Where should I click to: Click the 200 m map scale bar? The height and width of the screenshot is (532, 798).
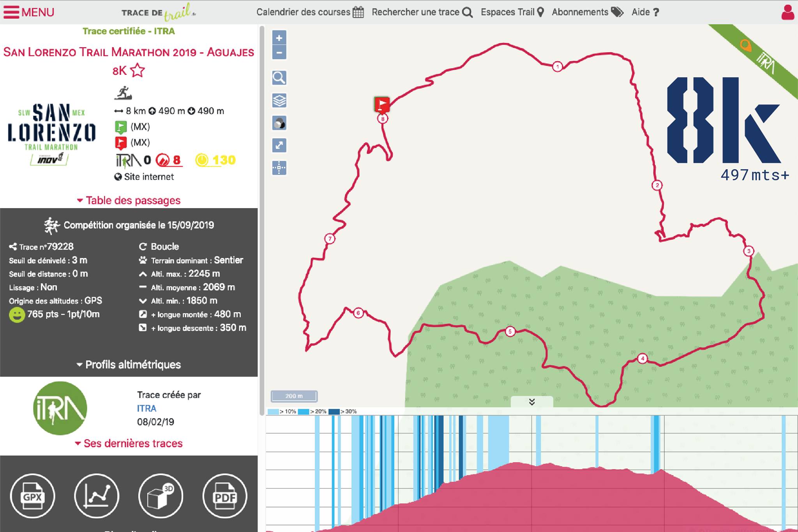coord(294,396)
